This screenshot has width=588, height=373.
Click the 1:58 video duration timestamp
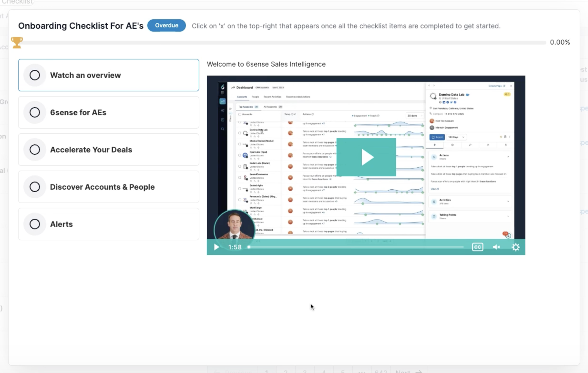pos(235,247)
